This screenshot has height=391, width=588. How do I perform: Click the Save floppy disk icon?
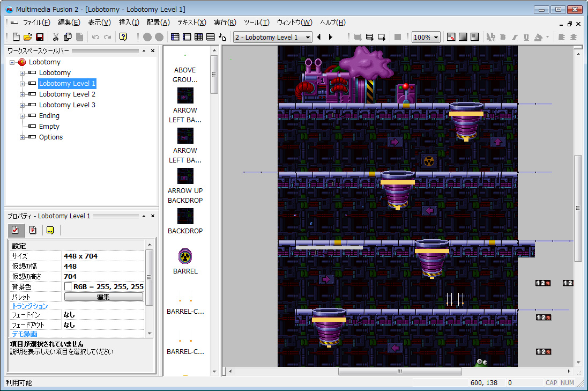coord(39,37)
